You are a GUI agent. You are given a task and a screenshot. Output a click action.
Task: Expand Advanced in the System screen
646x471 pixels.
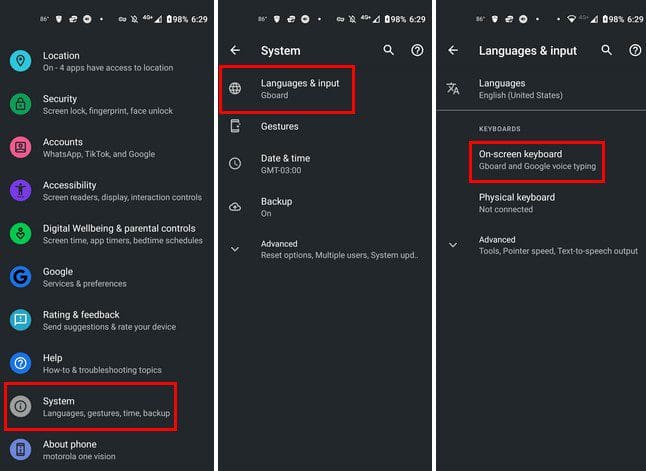(325, 249)
